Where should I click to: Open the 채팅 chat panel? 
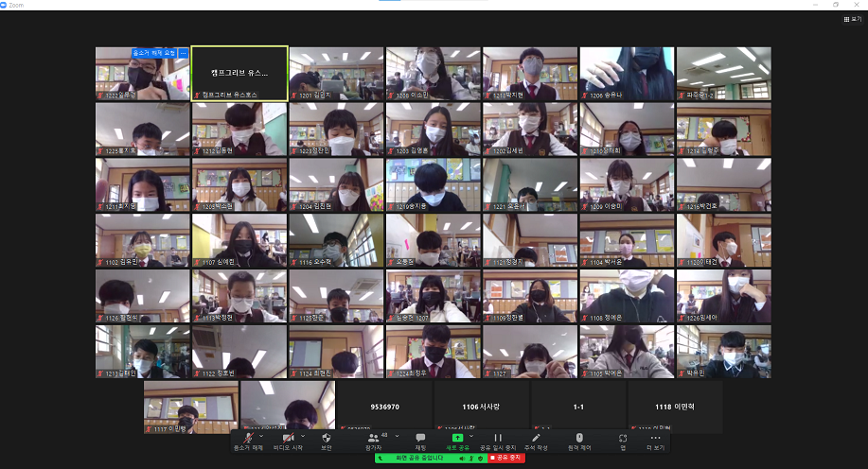point(420,438)
